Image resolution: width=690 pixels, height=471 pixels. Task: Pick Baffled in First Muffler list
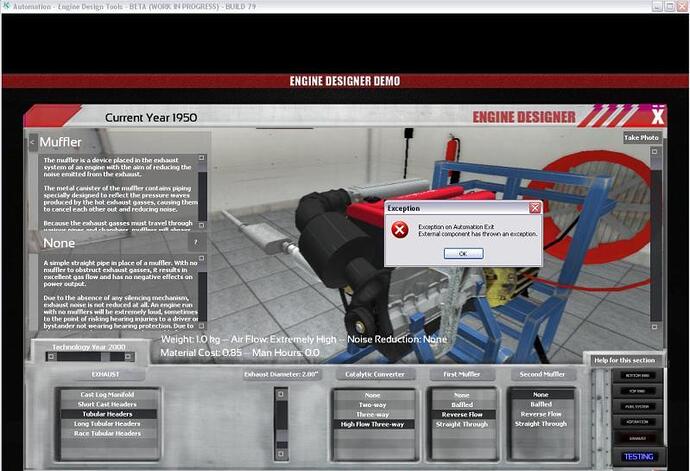tap(461, 404)
